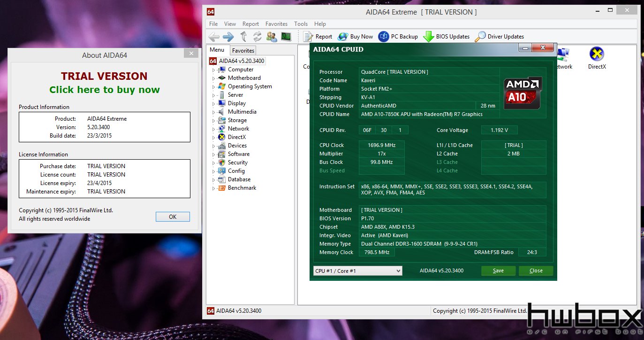644x340 pixels.
Task: Click the AMD A10 logo in CPUID
Action: tap(523, 93)
